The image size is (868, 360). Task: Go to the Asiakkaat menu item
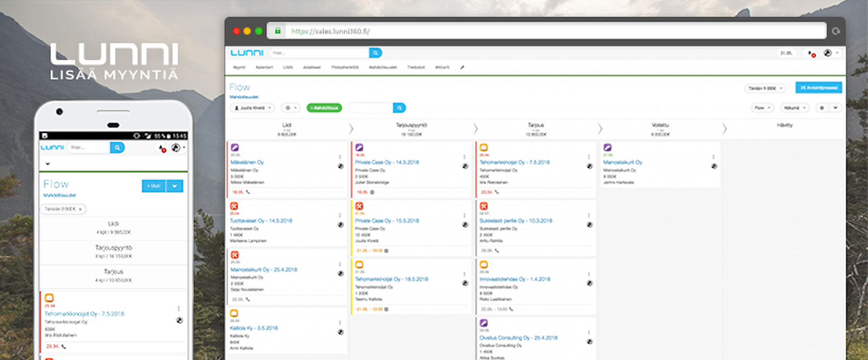click(311, 67)
